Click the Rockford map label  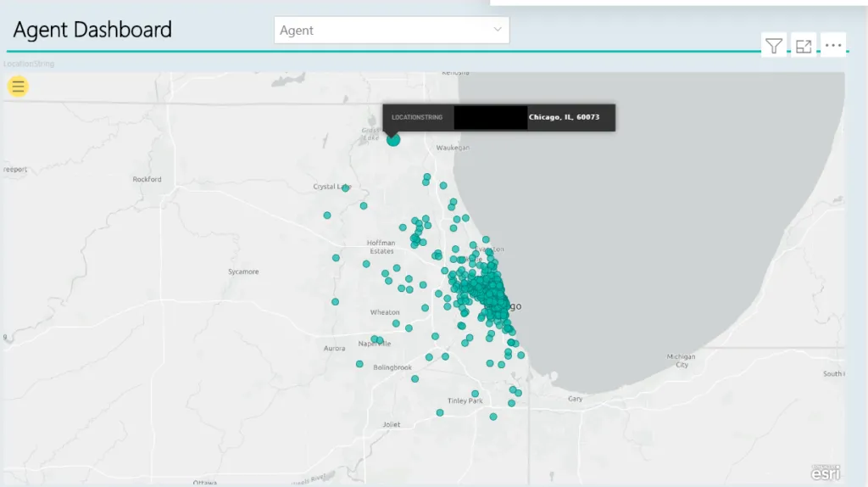tap(147, 180)
